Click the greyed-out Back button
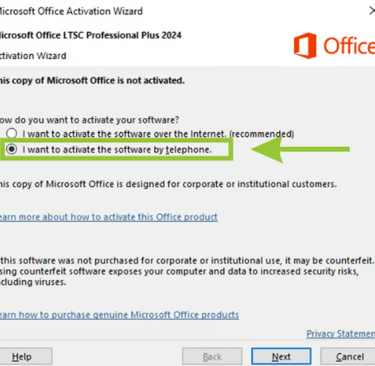Image resolution: width=375 pixels, height=366 pixels. point(212,357)
